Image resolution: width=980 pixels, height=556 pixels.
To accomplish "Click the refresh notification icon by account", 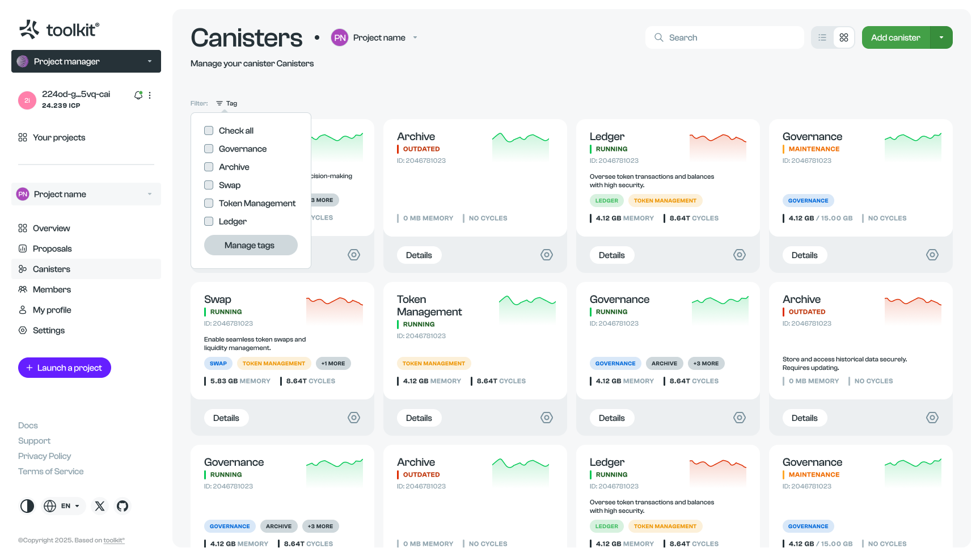I will 138,95.
